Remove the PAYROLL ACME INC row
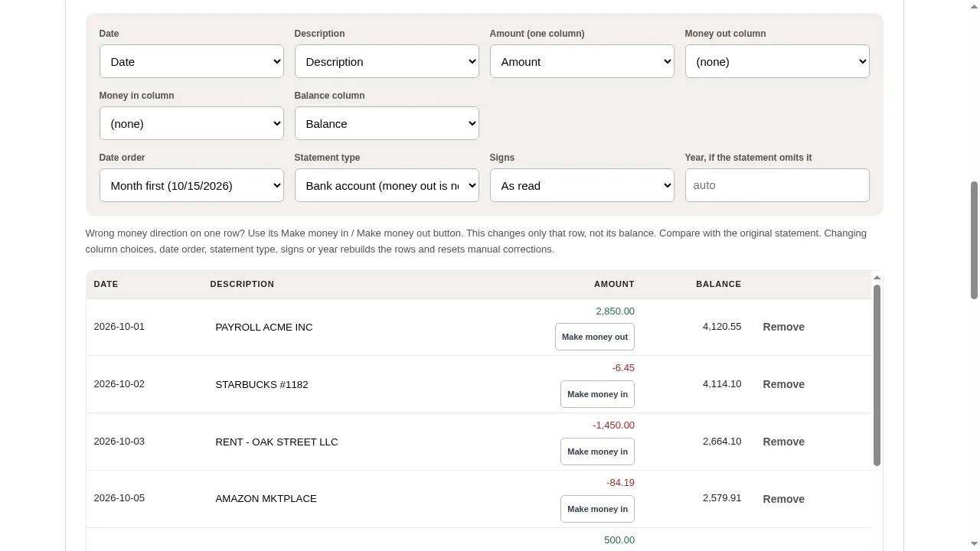Image resolution: width=980 pixels, height=551 pixels. [783, 327]
